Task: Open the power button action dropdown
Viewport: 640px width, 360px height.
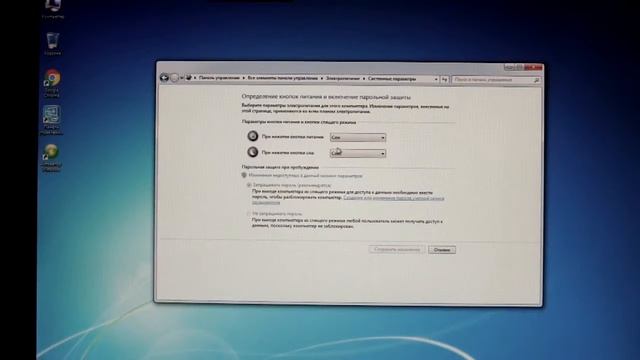Action: pos(358,138)
